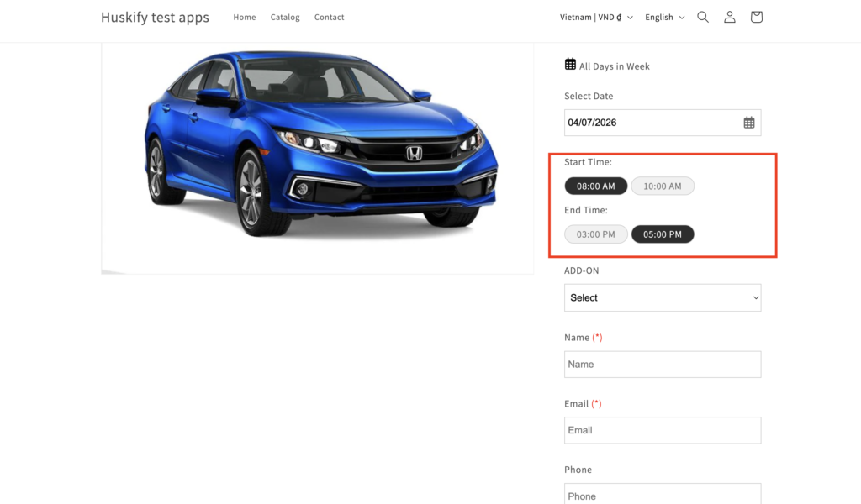Open the Contact page link
Viewport: 861px width, 504px height.
(329, 17)
